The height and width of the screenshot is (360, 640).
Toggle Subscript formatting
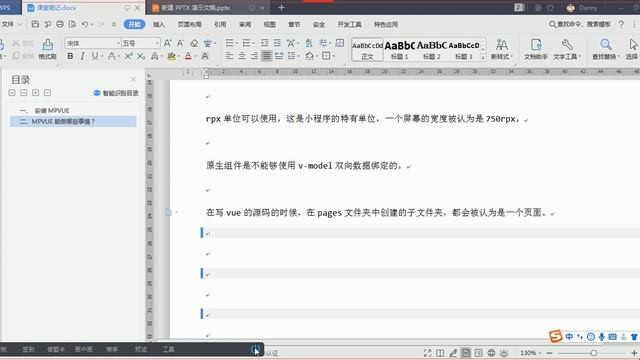coord(141,56)
